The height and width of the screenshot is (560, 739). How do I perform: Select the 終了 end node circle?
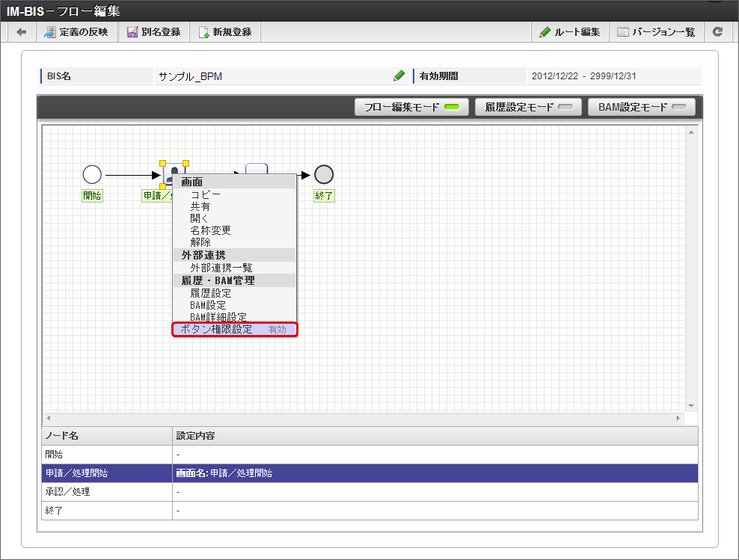click(x=324, y=174)
